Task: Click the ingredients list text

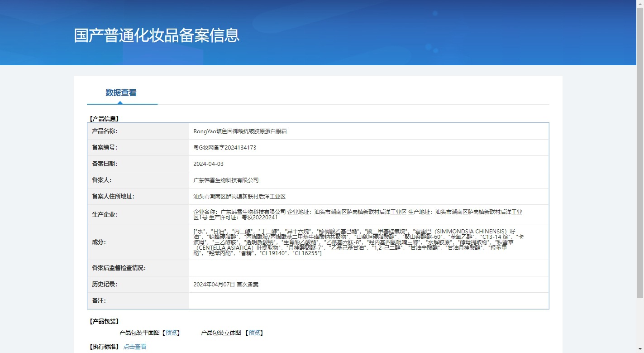Action: click(358, 242)
